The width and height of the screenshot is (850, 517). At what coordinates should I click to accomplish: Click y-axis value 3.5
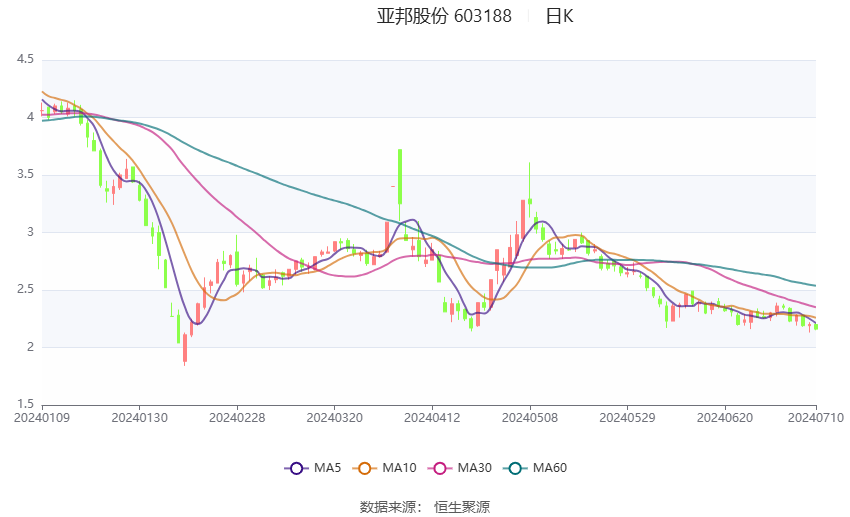click(25, 175)
